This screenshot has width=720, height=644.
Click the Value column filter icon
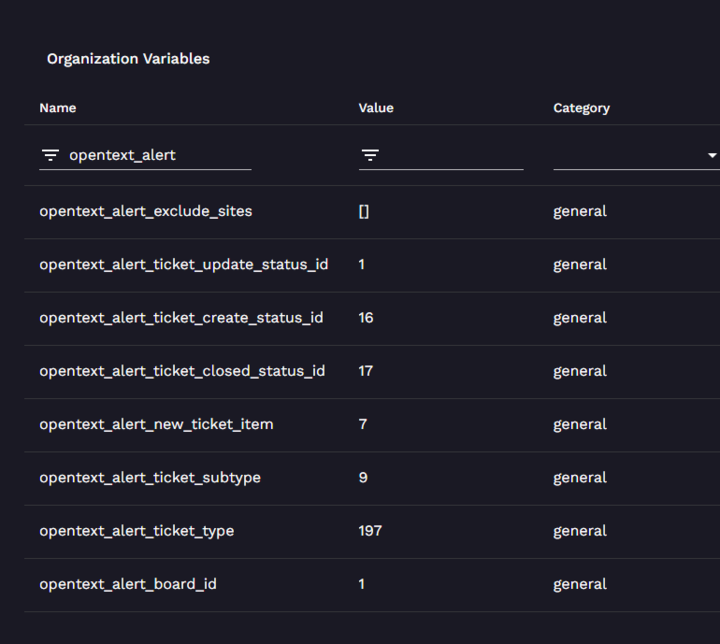coord(370,156)
